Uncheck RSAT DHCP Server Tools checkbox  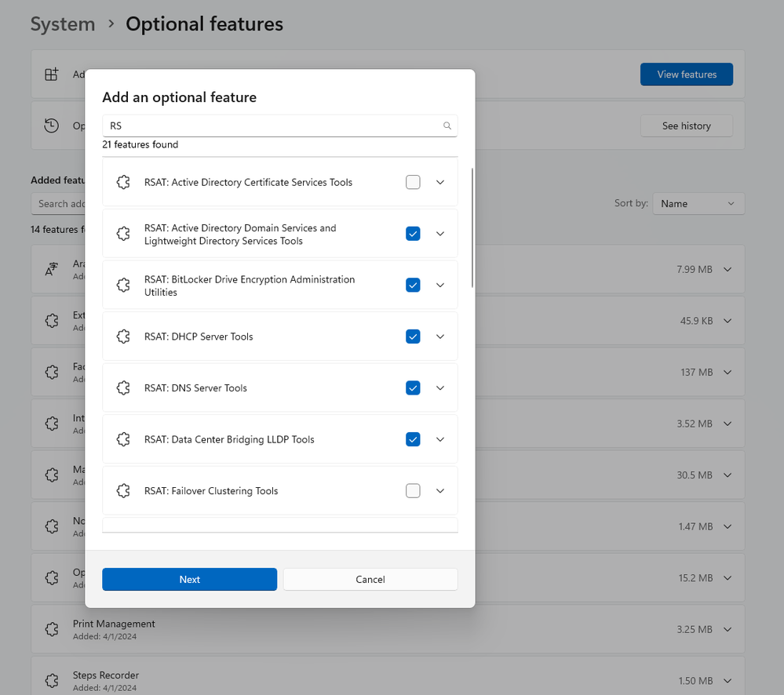(413, 337)
